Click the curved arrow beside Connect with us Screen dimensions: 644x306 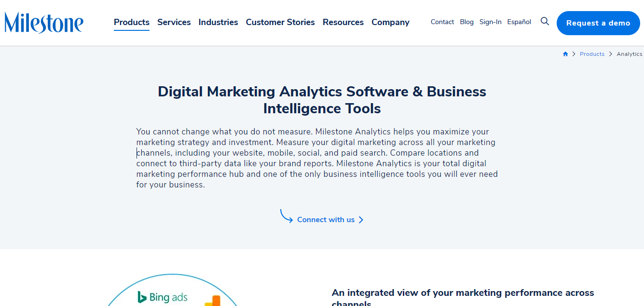coord(287,216)
